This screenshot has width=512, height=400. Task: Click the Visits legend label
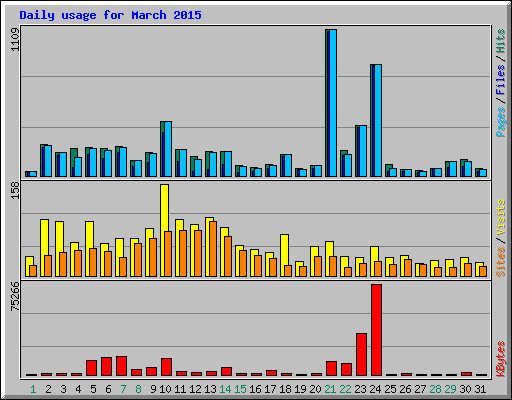(x=500, y=217)
